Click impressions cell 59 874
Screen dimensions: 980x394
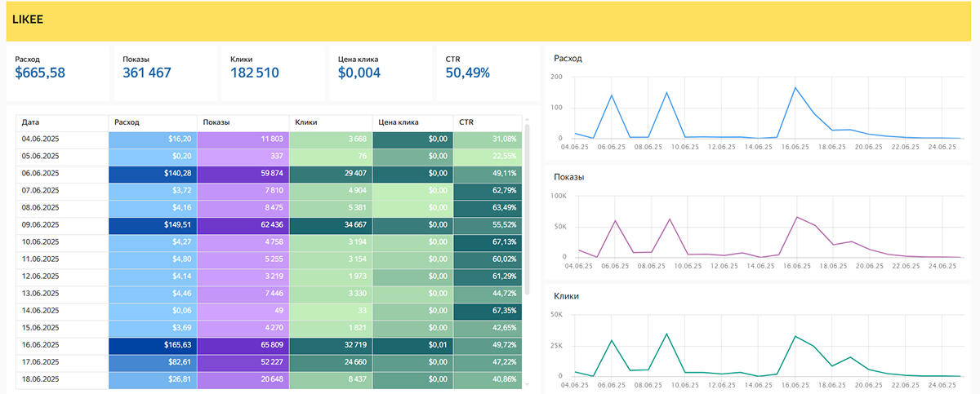click(x=243, y=174)
